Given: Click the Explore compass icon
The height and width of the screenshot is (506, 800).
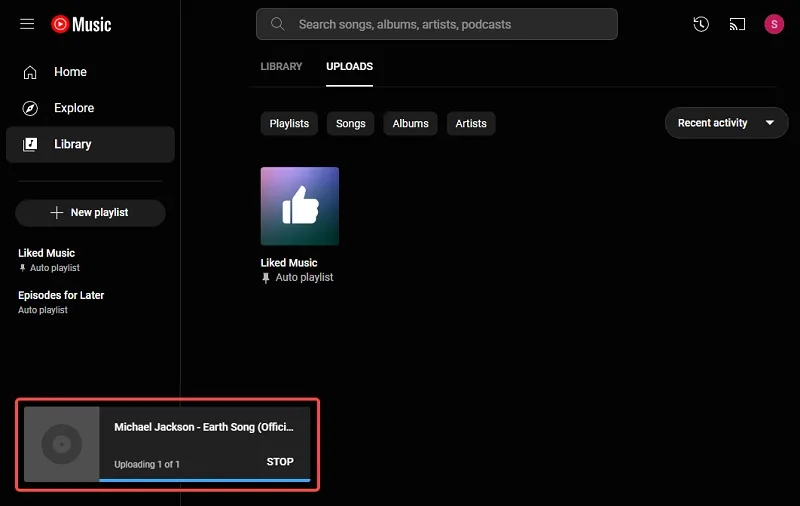Looking at the screenshot, I should tap(30, 108).
